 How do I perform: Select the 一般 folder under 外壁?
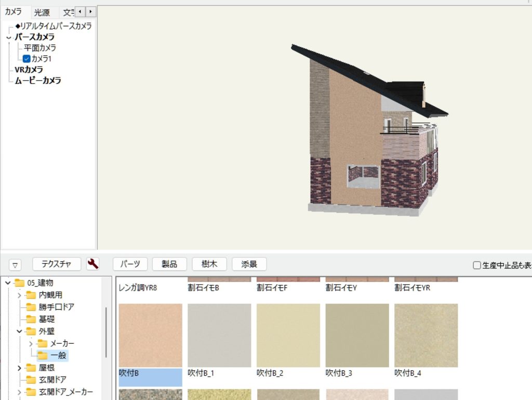click(x=59, y=356)
